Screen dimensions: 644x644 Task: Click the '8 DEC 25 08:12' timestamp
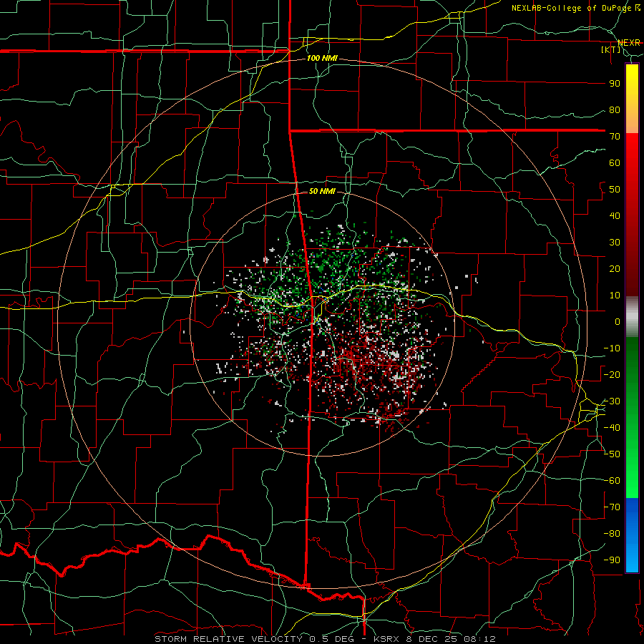coord(452,639)
